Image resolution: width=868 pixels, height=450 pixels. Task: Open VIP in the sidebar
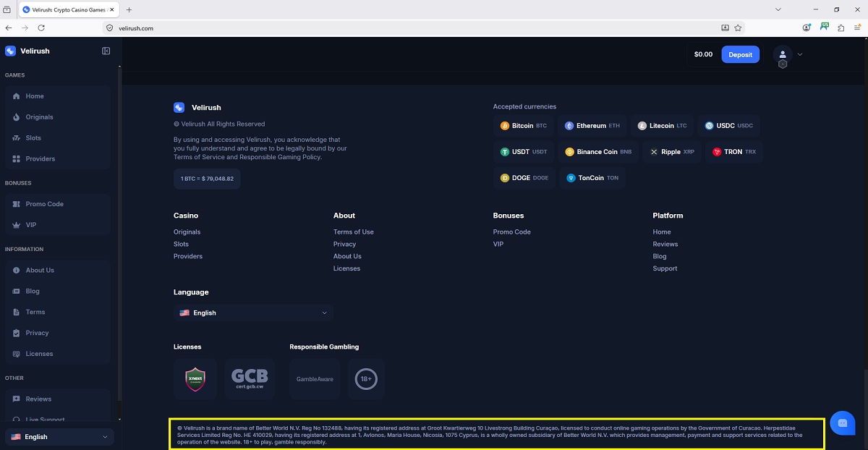point(58,225)
